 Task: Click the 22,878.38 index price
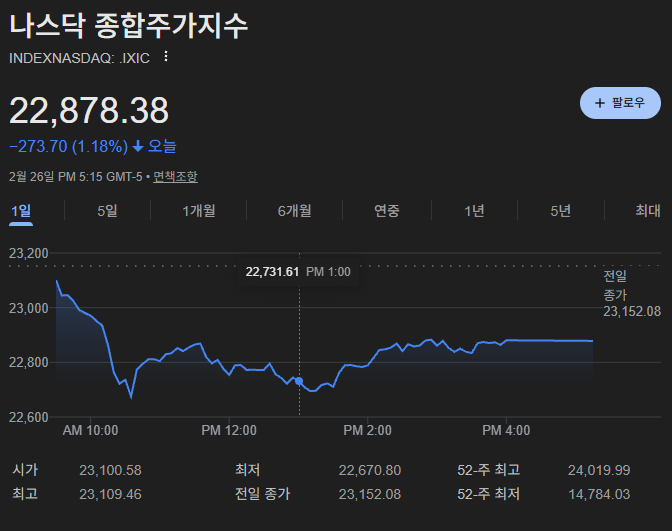click(x=89, y=110)
